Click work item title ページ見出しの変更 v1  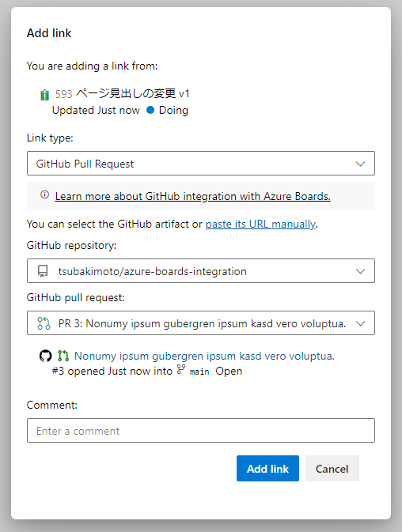tap(132, 93)
